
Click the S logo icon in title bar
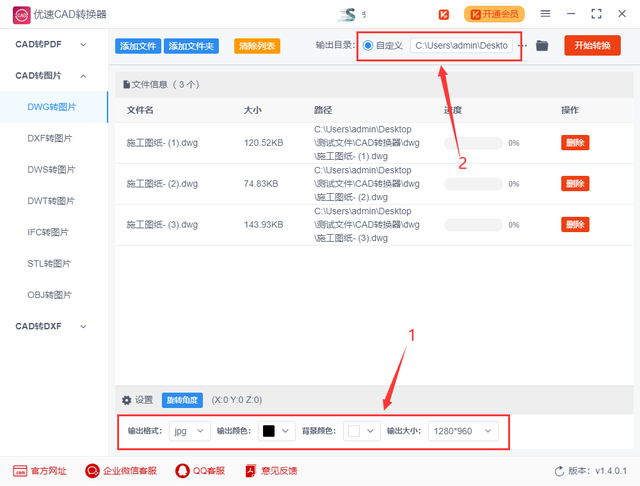click(x=347, y=15)
